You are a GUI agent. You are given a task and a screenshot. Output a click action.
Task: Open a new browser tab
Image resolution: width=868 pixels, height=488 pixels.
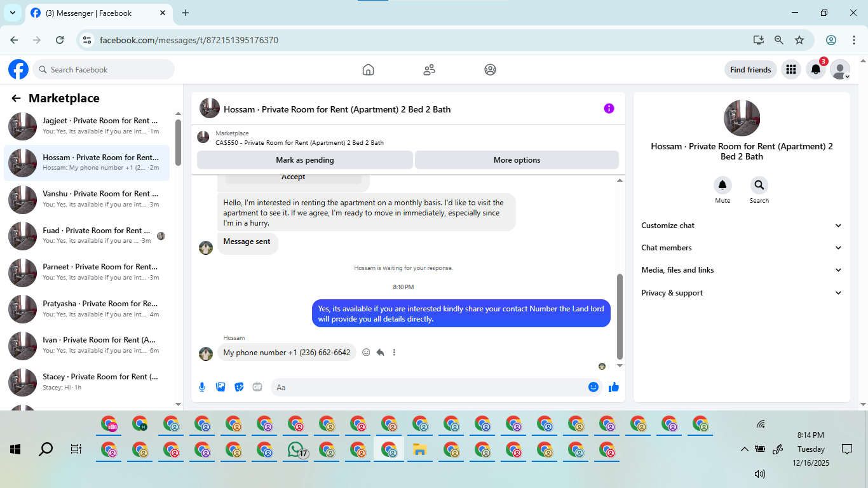(186, 13)
